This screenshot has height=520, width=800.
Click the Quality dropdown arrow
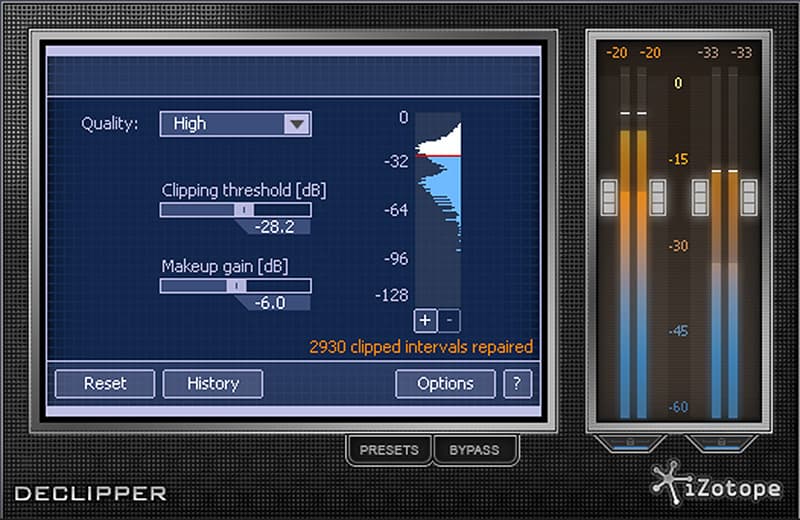point(297,124)
